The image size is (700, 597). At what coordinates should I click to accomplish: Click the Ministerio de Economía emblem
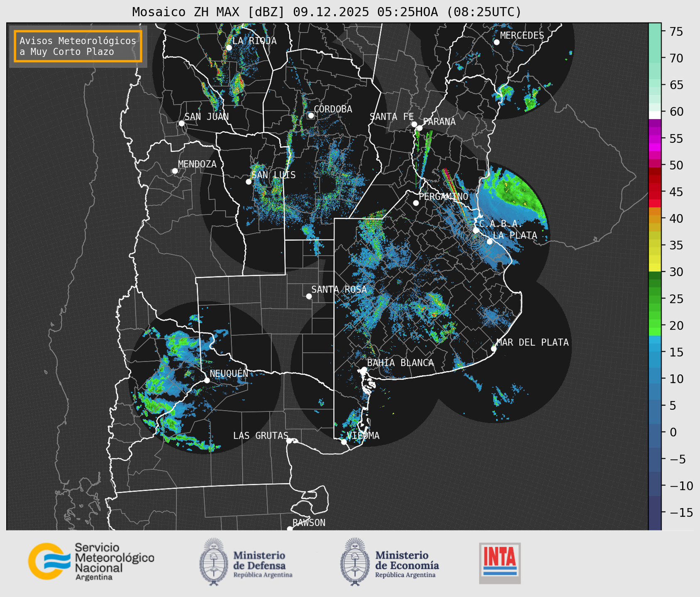355,562
